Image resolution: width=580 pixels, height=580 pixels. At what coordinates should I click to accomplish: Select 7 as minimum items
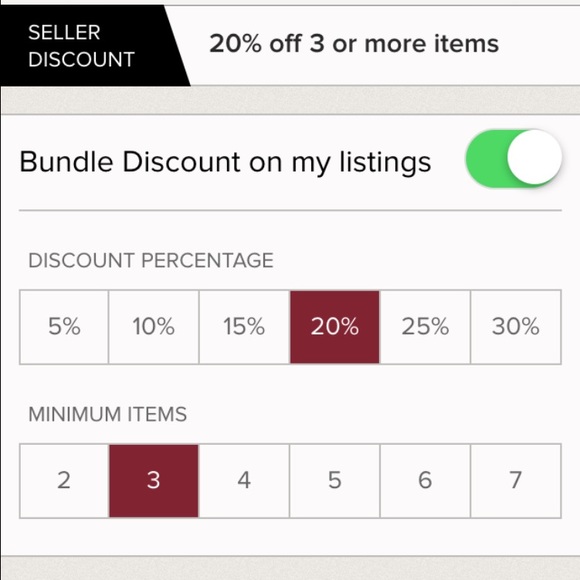516,480
